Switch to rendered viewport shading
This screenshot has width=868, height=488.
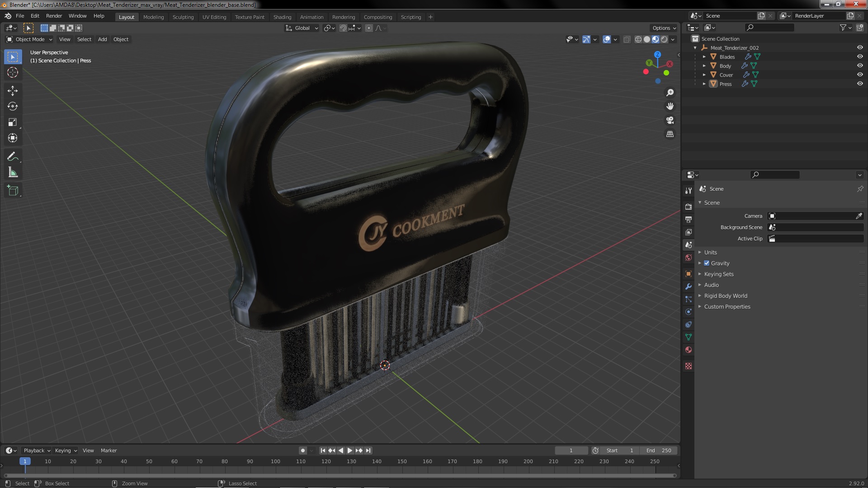[664, 39]
